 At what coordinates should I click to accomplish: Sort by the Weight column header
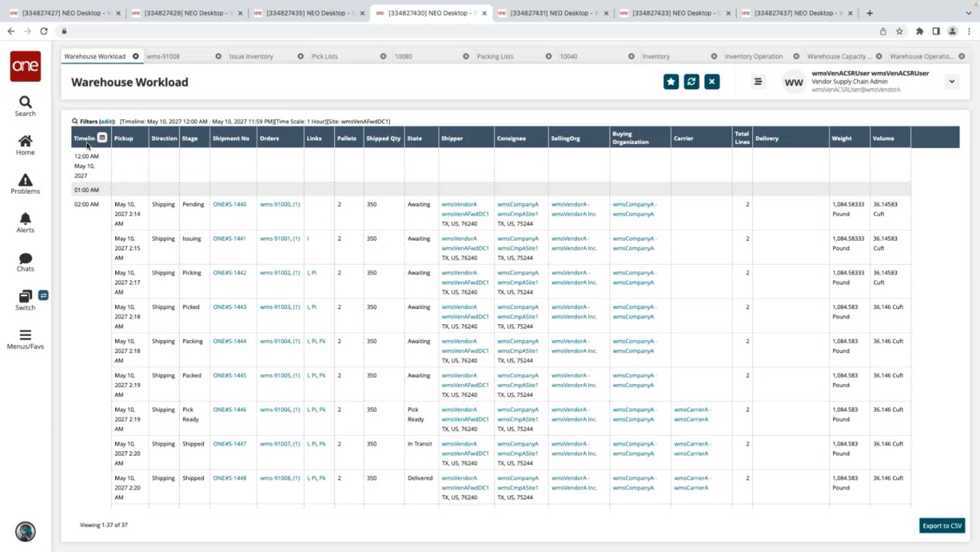pyautogui.click(x=842, y=138)
